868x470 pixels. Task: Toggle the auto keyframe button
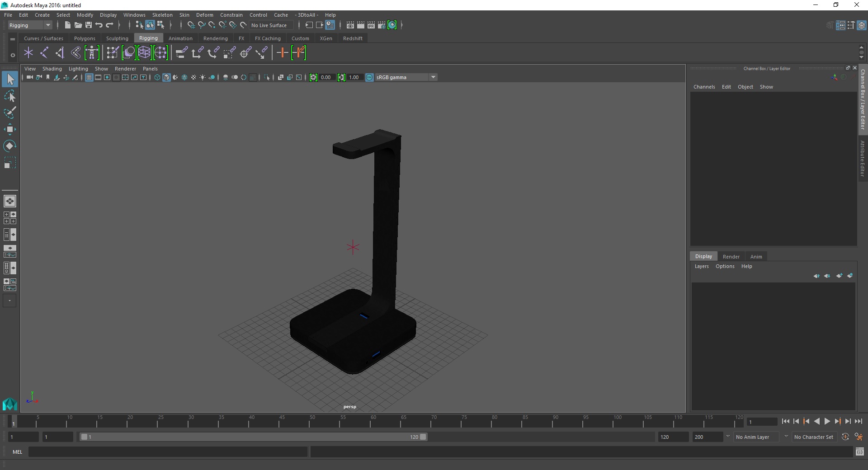(845, 437)
